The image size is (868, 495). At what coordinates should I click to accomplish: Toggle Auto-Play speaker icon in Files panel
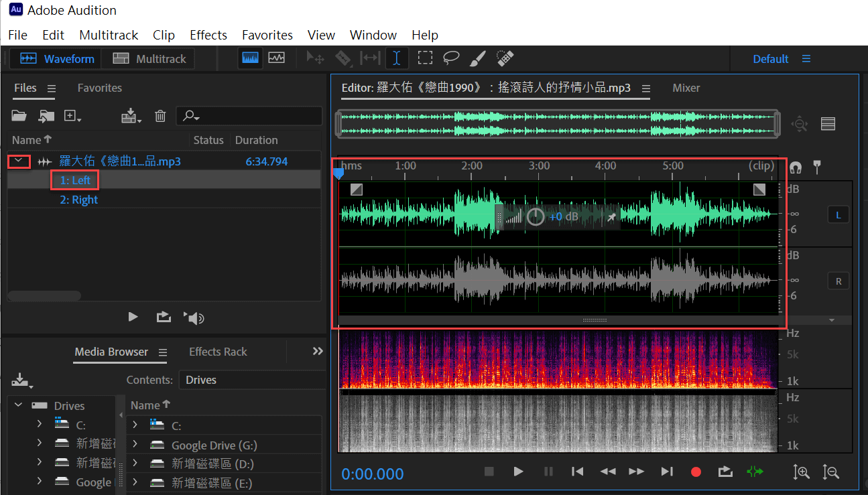click(194, 317)
